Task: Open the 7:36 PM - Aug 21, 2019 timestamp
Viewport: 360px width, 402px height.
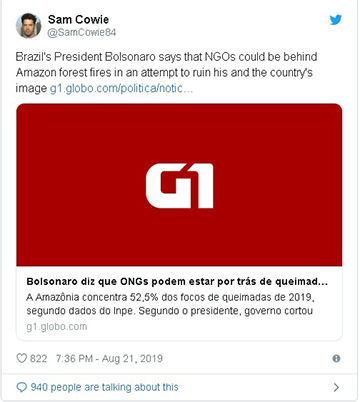Action: (x=109, y=359)
